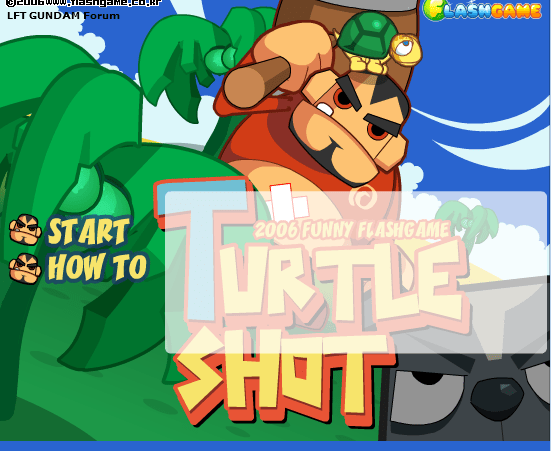
Task: Open the HOW TO instructions
Action: 97,267
